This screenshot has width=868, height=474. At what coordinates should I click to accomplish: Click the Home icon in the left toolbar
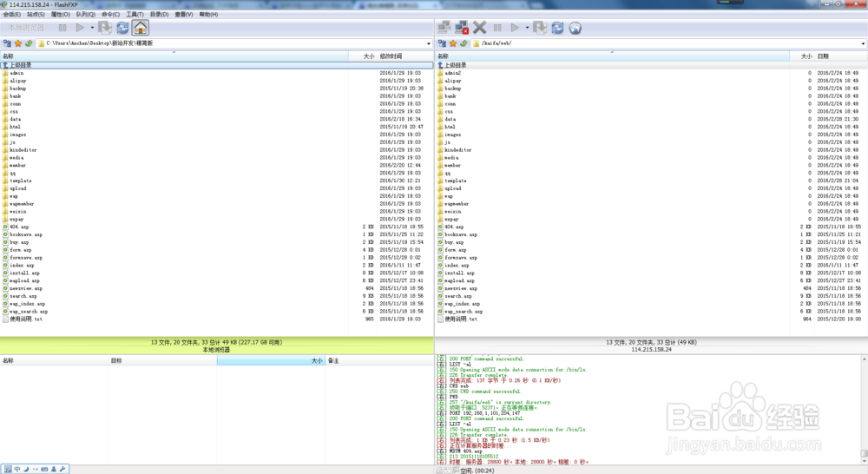140,29
